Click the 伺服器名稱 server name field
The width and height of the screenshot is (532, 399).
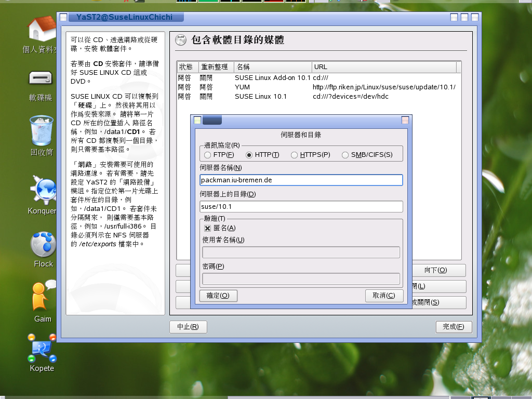coord(301,180)
